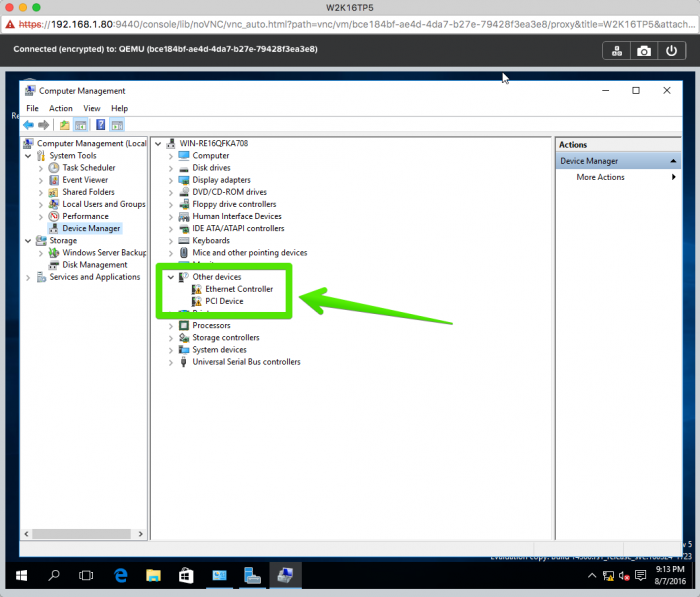
Task: Collapse the Other devices category
Action: pos(171,277)
